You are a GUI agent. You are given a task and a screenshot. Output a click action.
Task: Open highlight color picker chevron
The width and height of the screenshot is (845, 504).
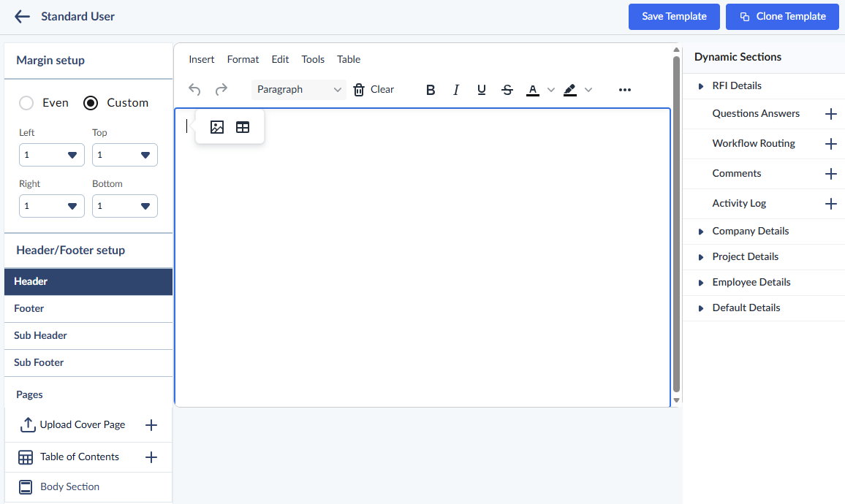pos(588,90)
